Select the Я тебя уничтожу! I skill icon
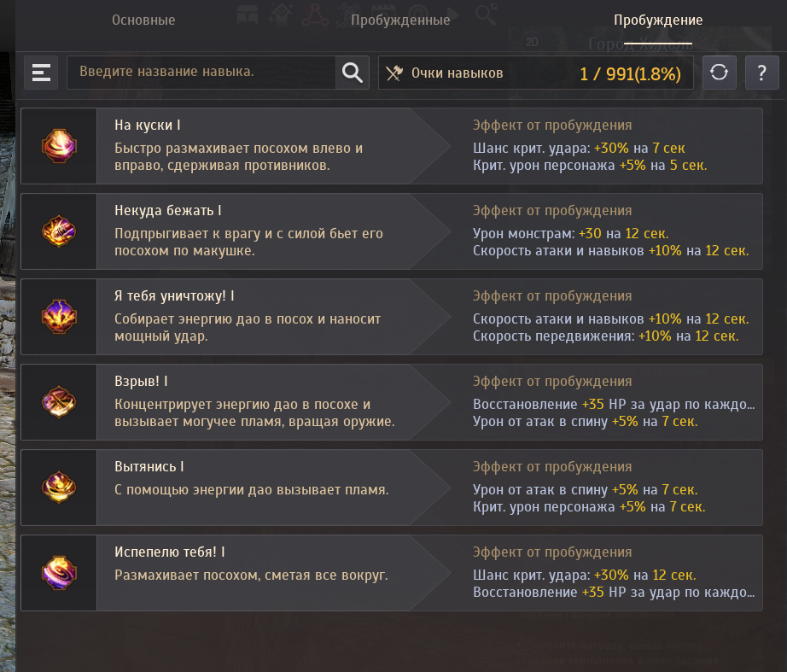The height and width of the screenshot is (672, 787). 59,317
